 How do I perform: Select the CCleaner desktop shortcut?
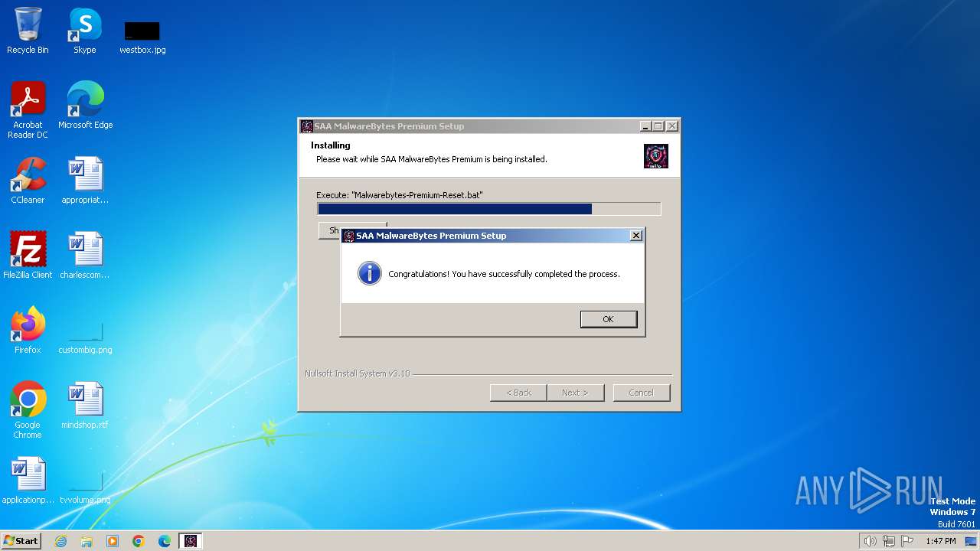tap(28, 181)
